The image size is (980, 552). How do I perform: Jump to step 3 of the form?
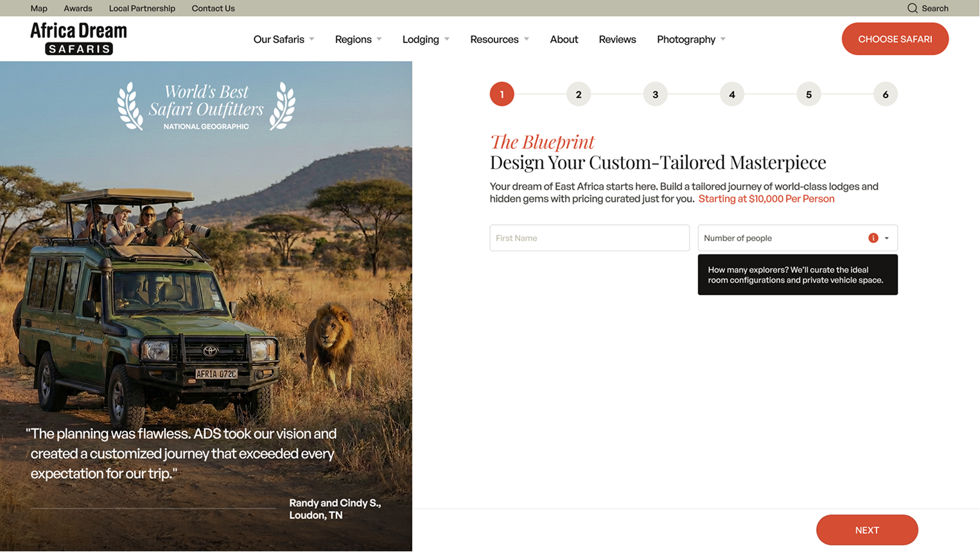(655, 94)
